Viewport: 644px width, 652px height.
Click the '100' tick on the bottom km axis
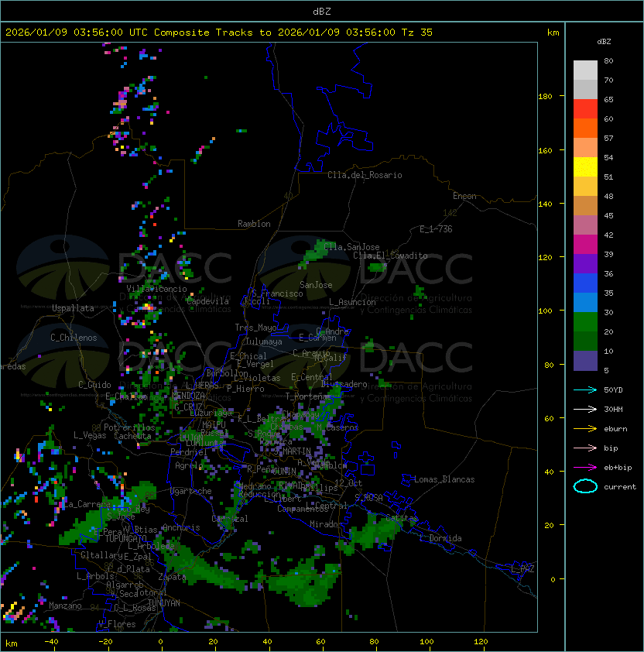[427, 642]
